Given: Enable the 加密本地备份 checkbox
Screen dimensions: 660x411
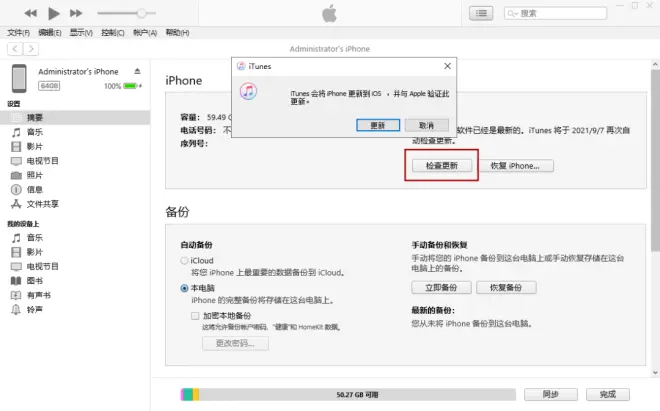Looking at the screenshot, I should pos(195,316).
